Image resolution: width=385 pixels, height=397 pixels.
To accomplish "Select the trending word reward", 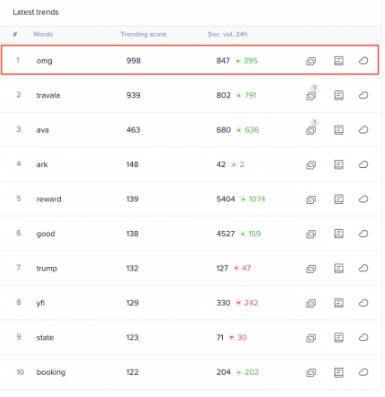I will click(49, 199).
